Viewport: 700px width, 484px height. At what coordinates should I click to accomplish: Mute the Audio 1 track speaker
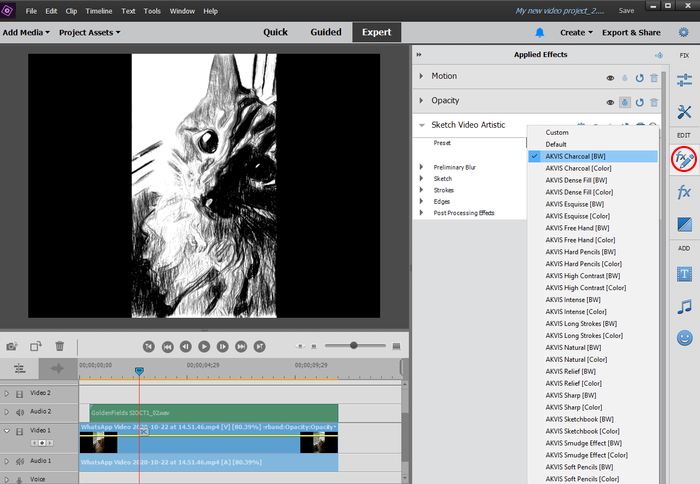click(20, 461)
